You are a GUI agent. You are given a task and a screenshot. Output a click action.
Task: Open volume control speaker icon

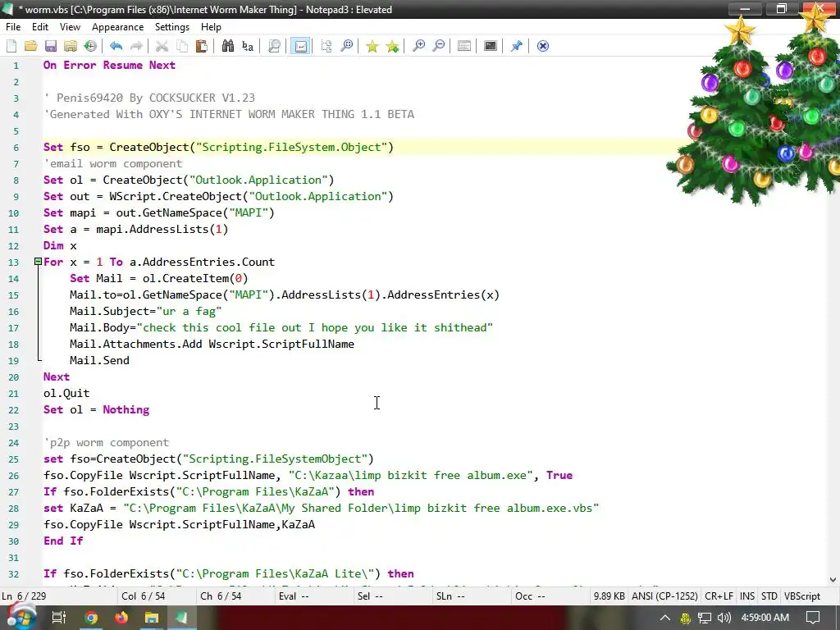pos(724,618)
